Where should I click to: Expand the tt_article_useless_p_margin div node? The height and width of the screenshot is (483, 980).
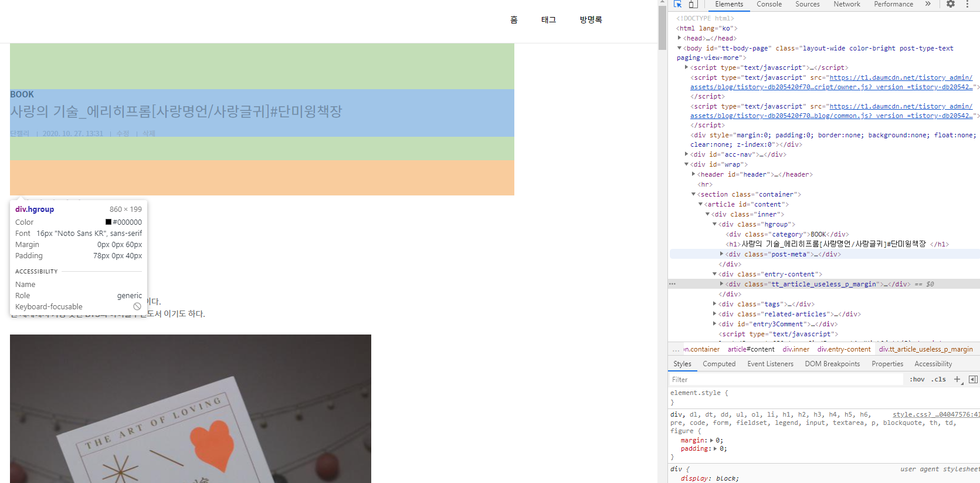tap(722, 284)
